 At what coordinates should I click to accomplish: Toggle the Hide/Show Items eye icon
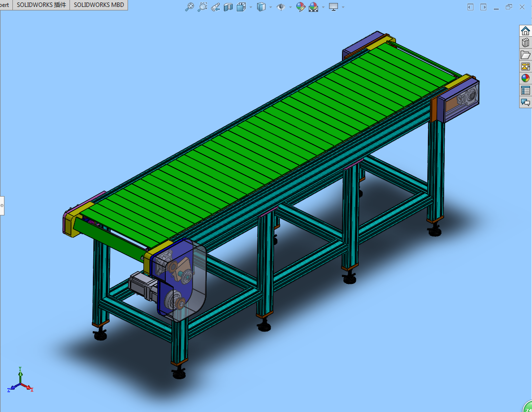[x=280, y=7]
